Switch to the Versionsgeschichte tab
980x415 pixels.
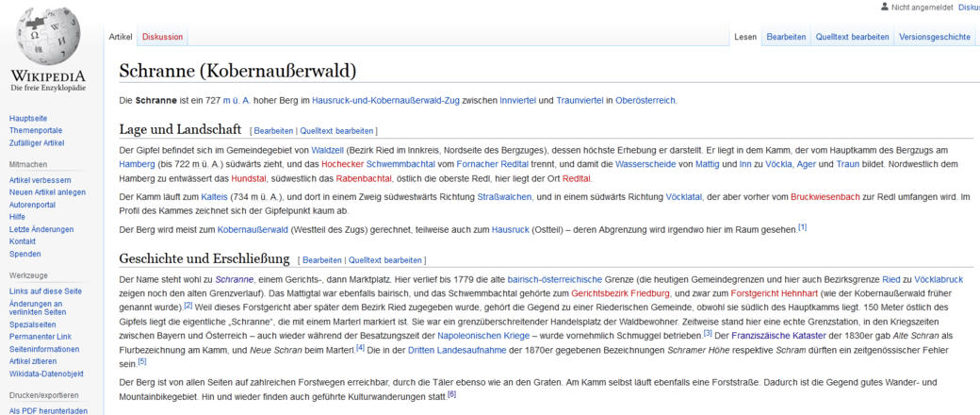(x=934, y=37)
